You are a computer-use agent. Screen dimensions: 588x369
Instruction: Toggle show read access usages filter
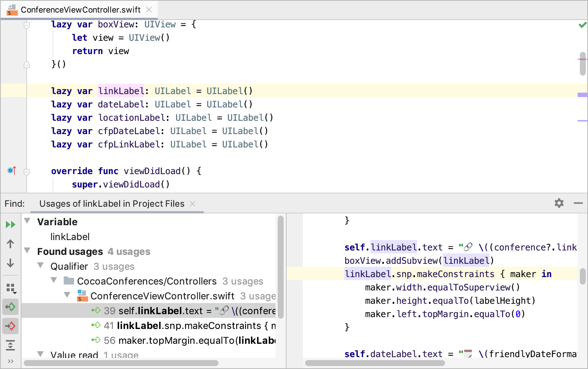(x=10, y=307)
